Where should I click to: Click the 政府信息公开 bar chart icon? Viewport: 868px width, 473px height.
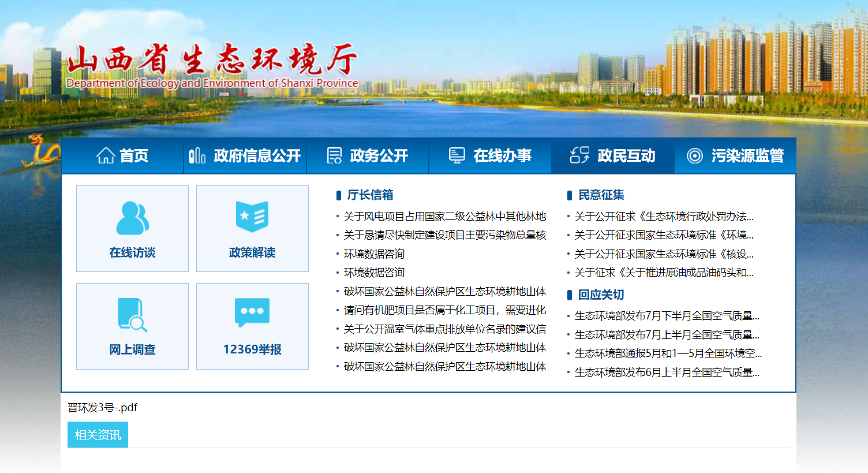coord(197,155)
